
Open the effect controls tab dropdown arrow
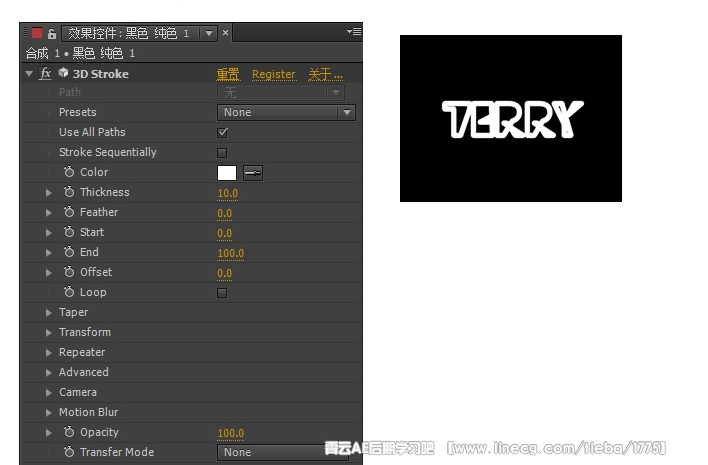pos(209,33)
